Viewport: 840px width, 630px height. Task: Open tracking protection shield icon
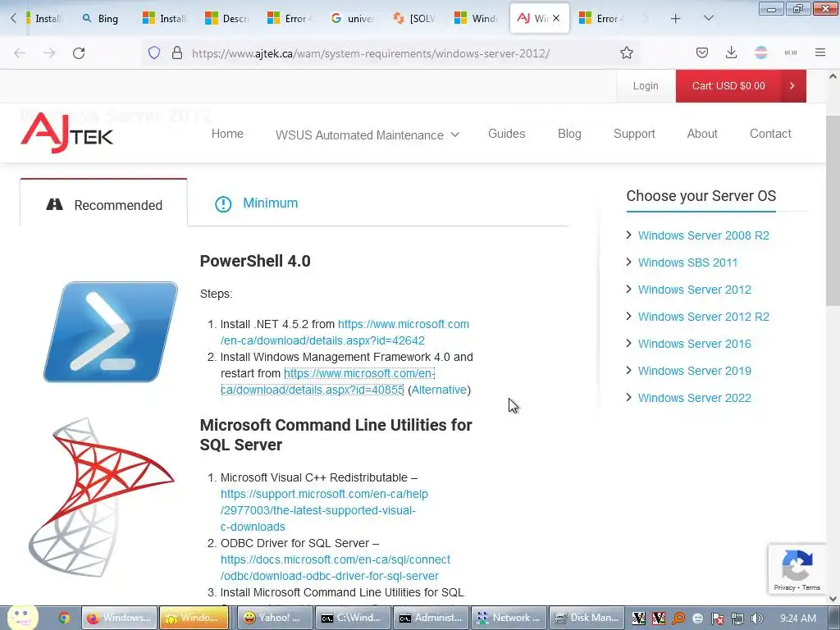pyautogui.click(x=154, y=53)
